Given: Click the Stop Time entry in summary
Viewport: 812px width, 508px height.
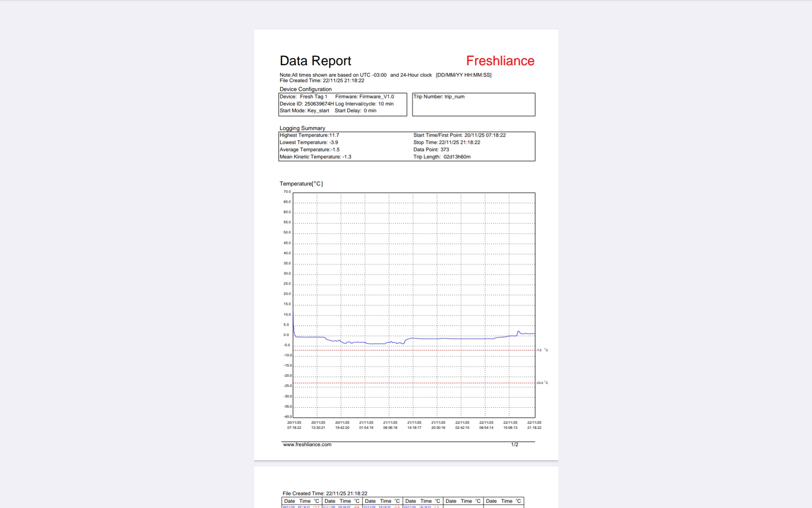Looking at the screenshot, I should [447, 142].
